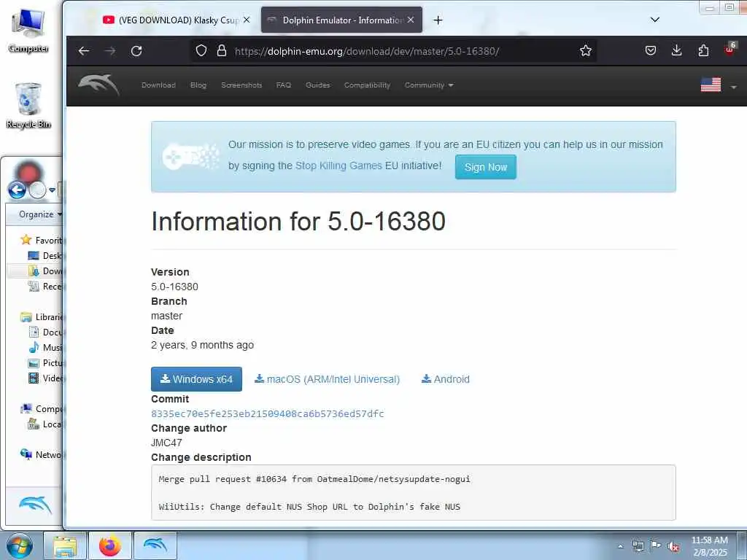Switch to the VEG DOWNLOAD Klasky Csupo tab
This screenshot has width=747, height=560.
pos(177,20)
